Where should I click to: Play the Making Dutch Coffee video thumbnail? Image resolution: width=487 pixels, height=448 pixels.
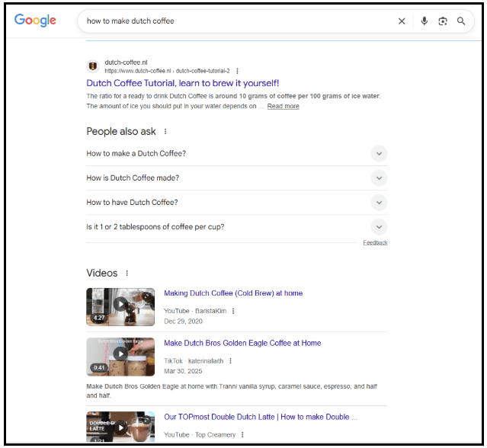(x=120, y=307)
